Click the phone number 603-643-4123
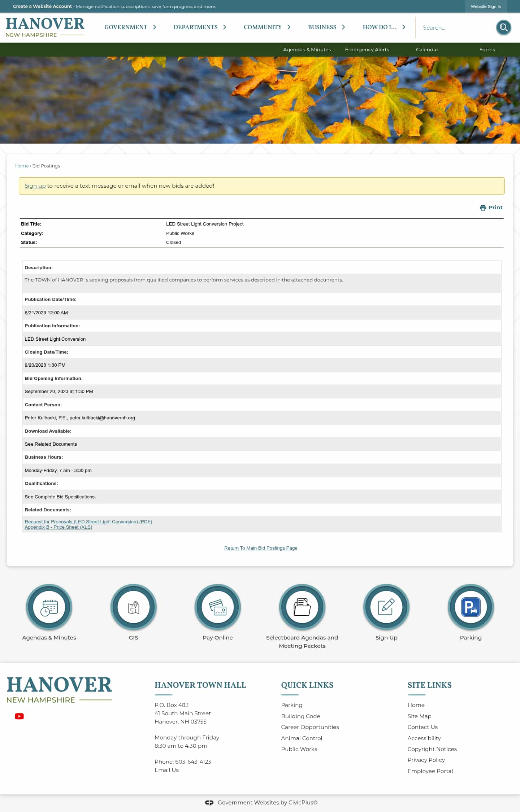Image resolution: width=520 pixels, height=812 pixels. click(193, 762)
